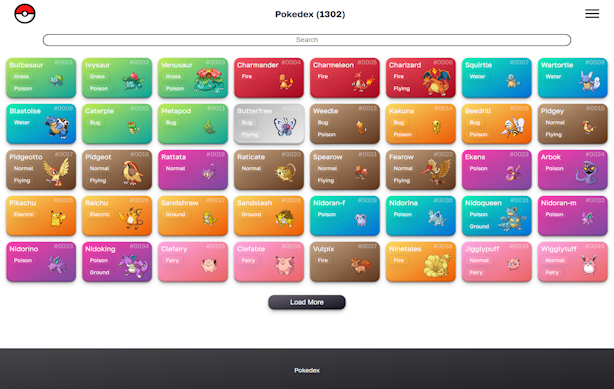Viewport: 614px width, 389px height.
Task: Click Water type tag on Squirtle
Action: pos(477,76)
